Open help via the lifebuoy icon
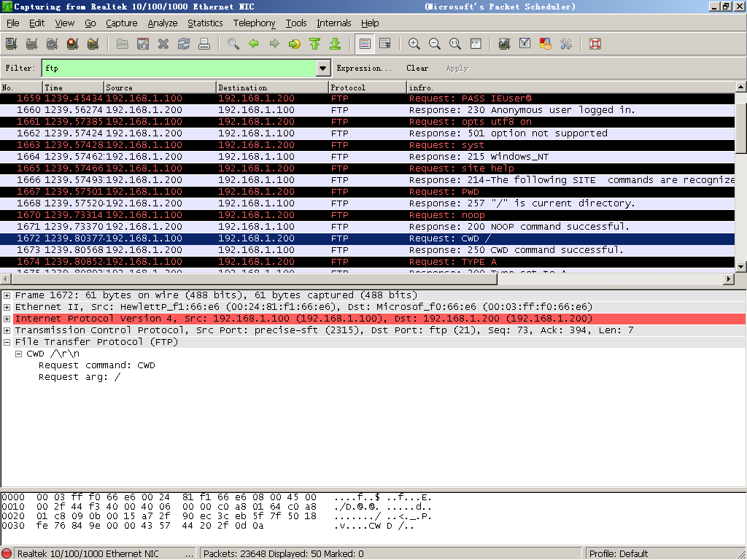Screen dimensions: 747x560 pyautogui.click(x=595, y=44)
